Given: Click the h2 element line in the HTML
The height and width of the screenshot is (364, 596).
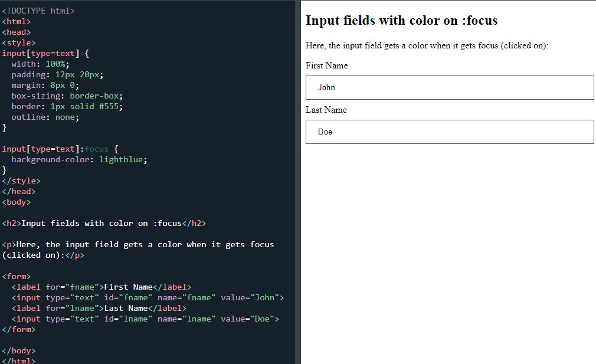Looking at the screenshot, I should pos(103,223).
